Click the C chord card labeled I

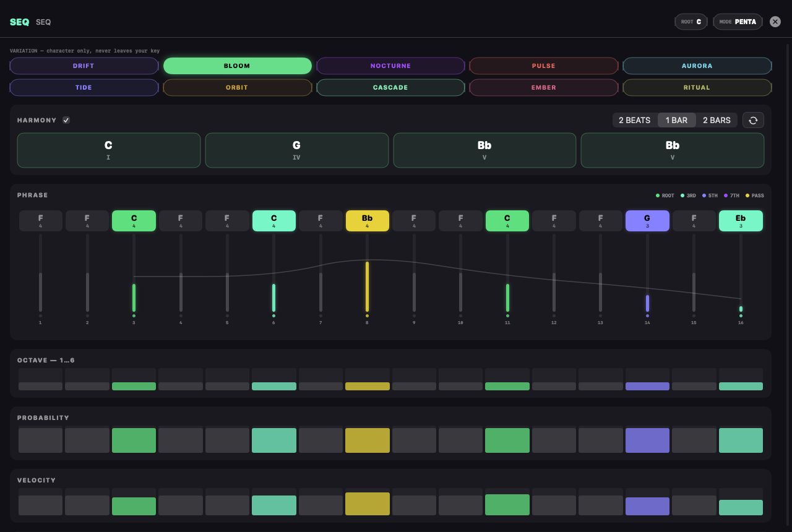point(109,150)
